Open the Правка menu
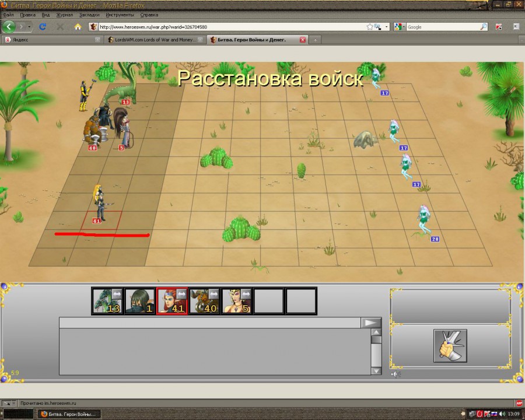Screen dimensions: 525x420 [28, 15]
